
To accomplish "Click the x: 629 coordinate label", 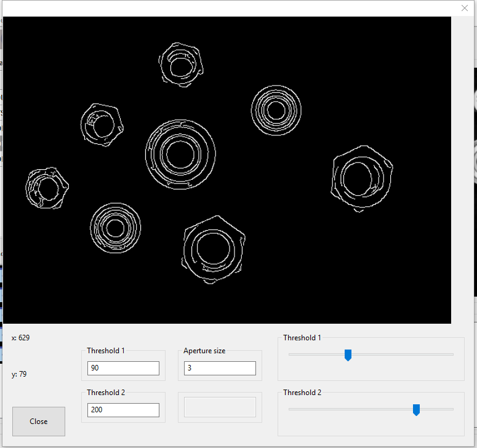I will click(x=21, y=338).
